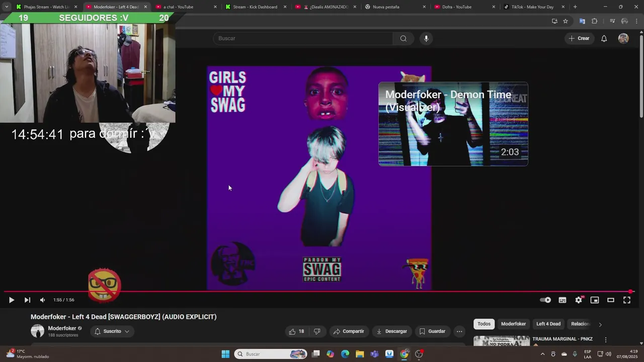This screenshot has width=644, height=362.
Task: Click the Descargar button
Action: tap(391, 331)
